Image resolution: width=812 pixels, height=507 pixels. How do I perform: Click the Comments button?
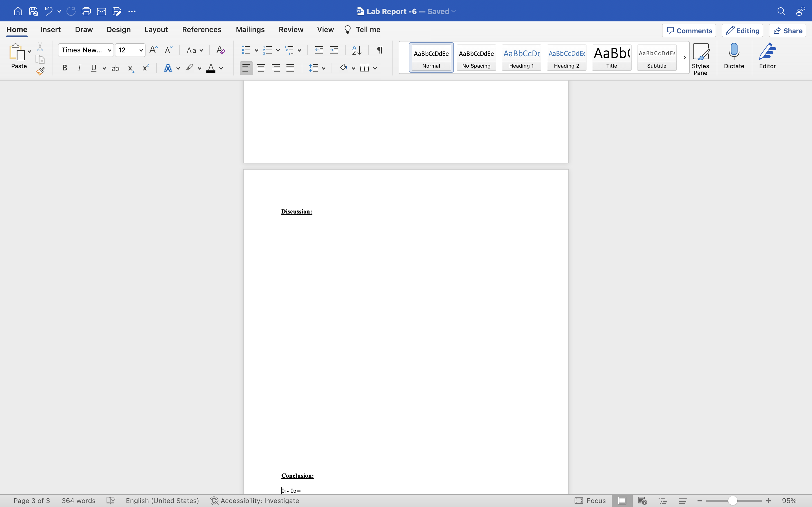[689, 30]
